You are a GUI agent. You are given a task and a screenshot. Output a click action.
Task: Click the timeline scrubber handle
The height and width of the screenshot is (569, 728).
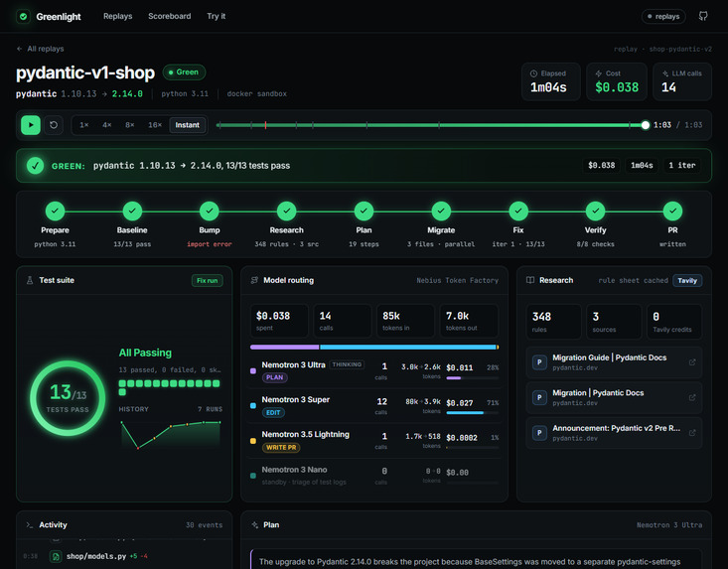(645, 125)
